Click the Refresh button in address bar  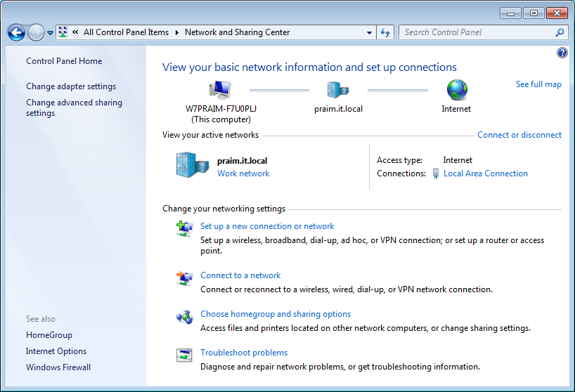coord(385,32)
